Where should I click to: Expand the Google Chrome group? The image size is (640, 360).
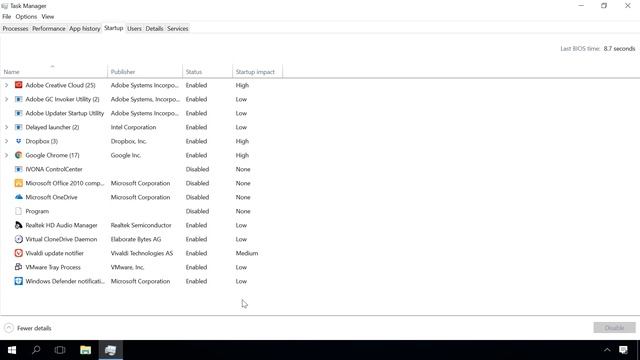click(6, 155)
